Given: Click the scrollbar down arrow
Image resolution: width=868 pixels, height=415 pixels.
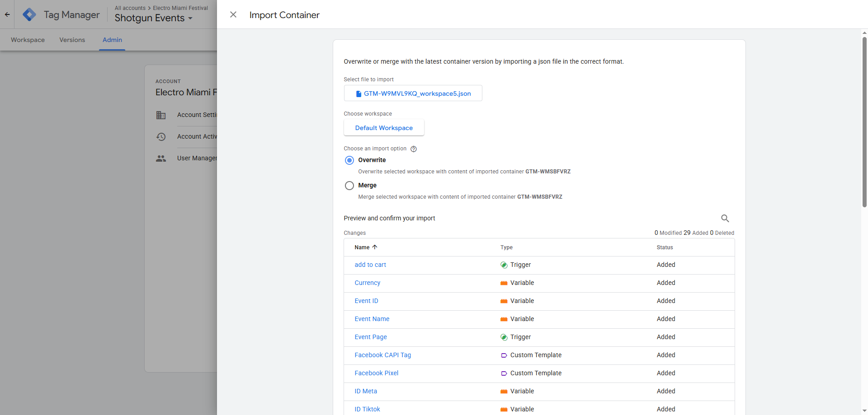Looking at the screenshot, I should tap(864, 411).
